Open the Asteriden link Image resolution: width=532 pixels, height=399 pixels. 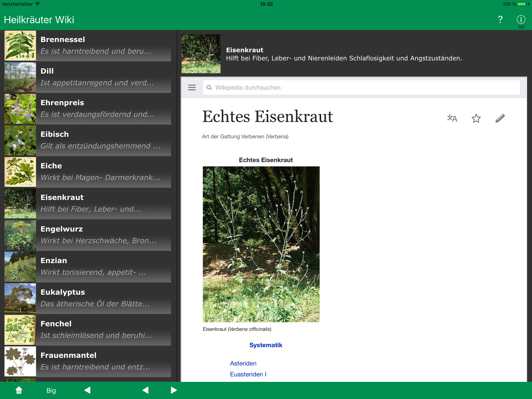point(243,363)
